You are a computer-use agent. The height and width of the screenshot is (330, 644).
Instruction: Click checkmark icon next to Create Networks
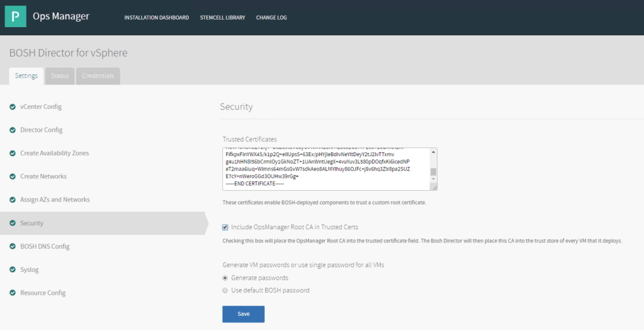point(13,176)
